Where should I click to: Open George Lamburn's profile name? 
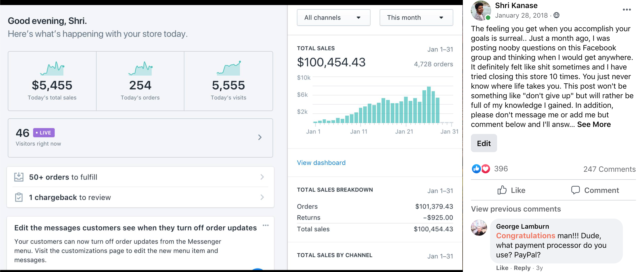click(522, 226)
